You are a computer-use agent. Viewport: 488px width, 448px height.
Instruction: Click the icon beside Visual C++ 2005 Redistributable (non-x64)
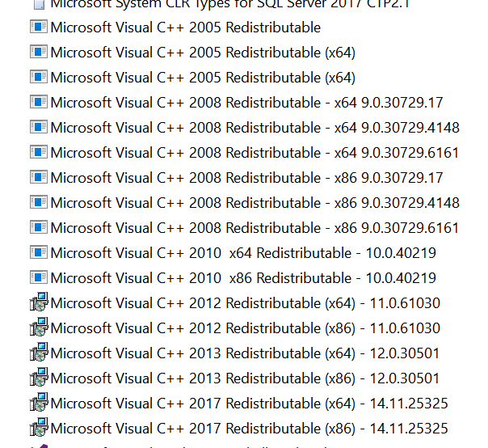tap(39, 27)
